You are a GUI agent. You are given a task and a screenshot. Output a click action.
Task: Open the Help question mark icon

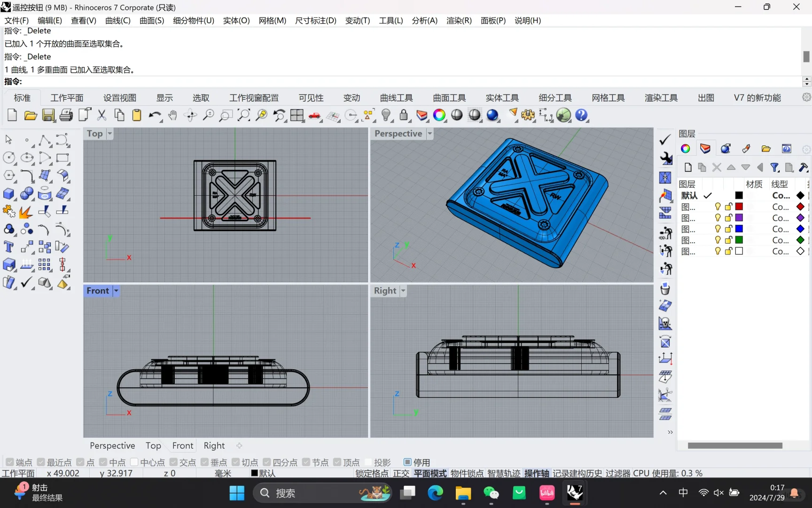click(581, 115)
